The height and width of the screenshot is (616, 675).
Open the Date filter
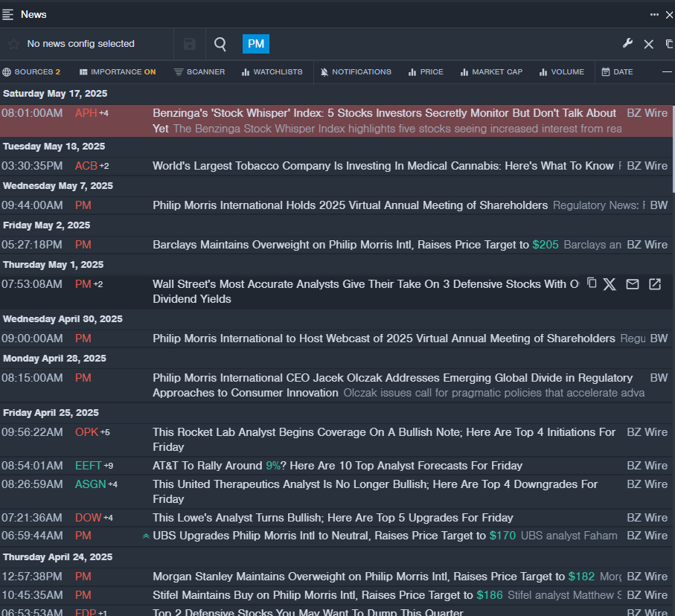pyautogui.click(x=617, y=72)
